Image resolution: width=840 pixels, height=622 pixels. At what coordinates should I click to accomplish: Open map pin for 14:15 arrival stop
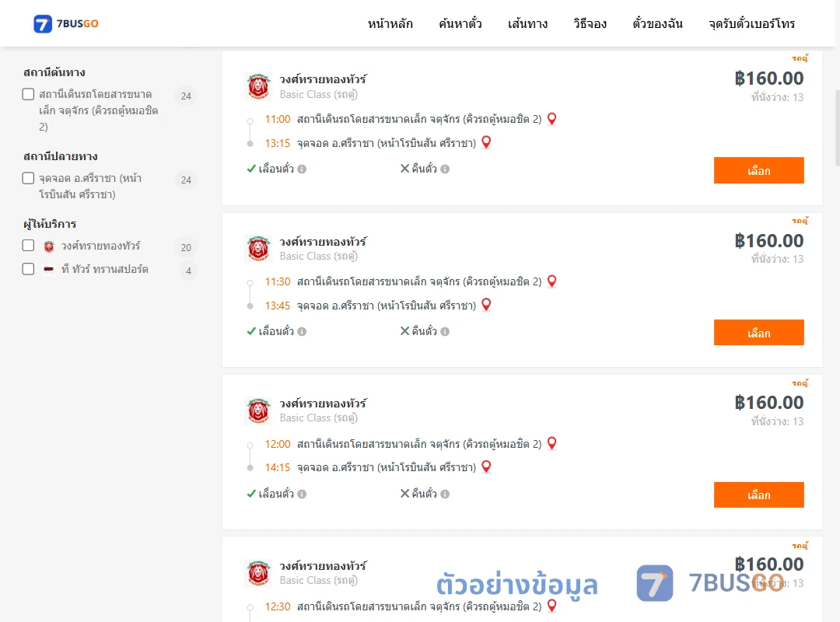(486, 466)
